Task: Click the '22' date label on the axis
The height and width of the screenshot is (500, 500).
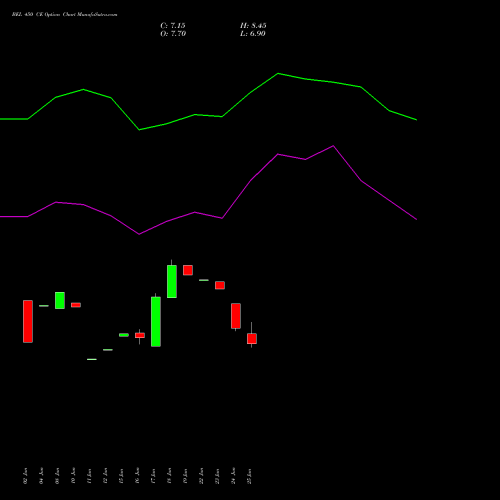Action: [201, 476]
